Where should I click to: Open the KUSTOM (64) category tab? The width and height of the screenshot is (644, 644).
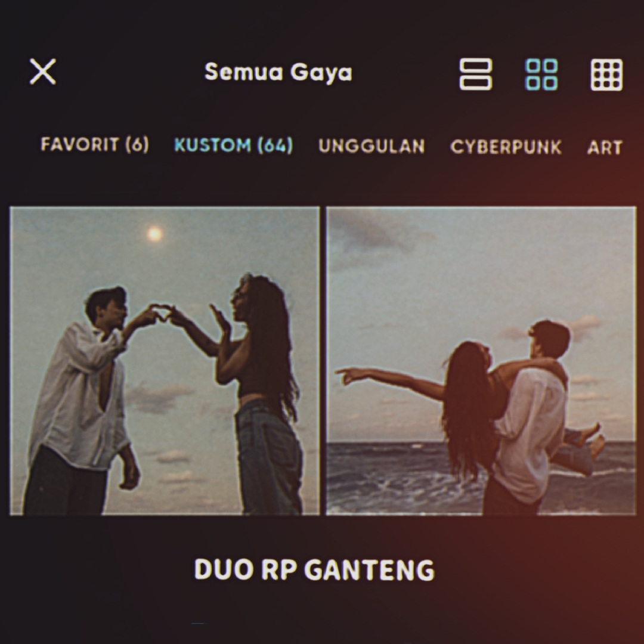pos(233,146)
